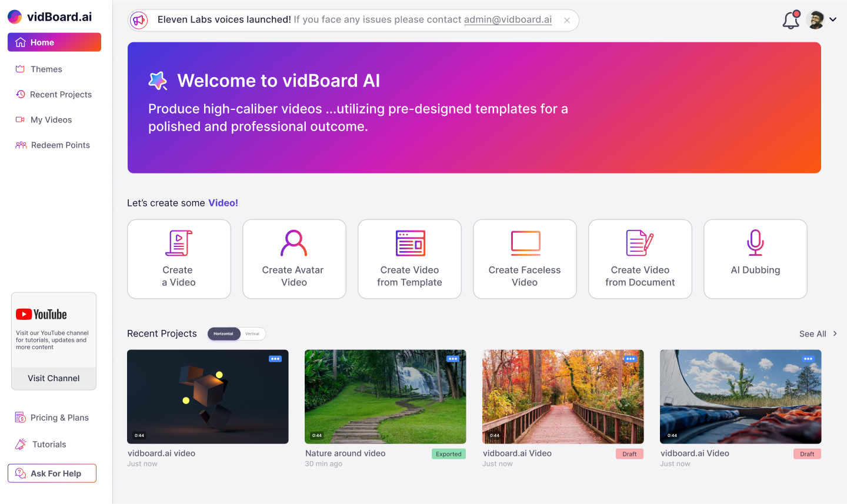The height and width of the screenshot is (504, 847).
Task: Open Pricing & Plans
Action: (x=60, y=417)
